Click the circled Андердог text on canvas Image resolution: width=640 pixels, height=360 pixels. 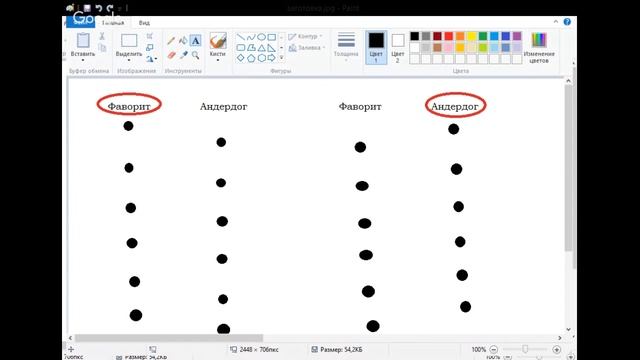[455, 106]
